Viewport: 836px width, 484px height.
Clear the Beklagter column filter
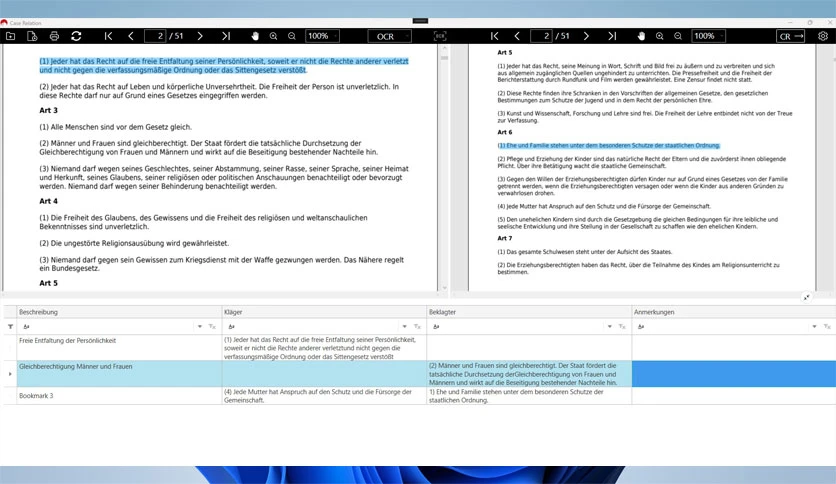[x=622, y=327]
